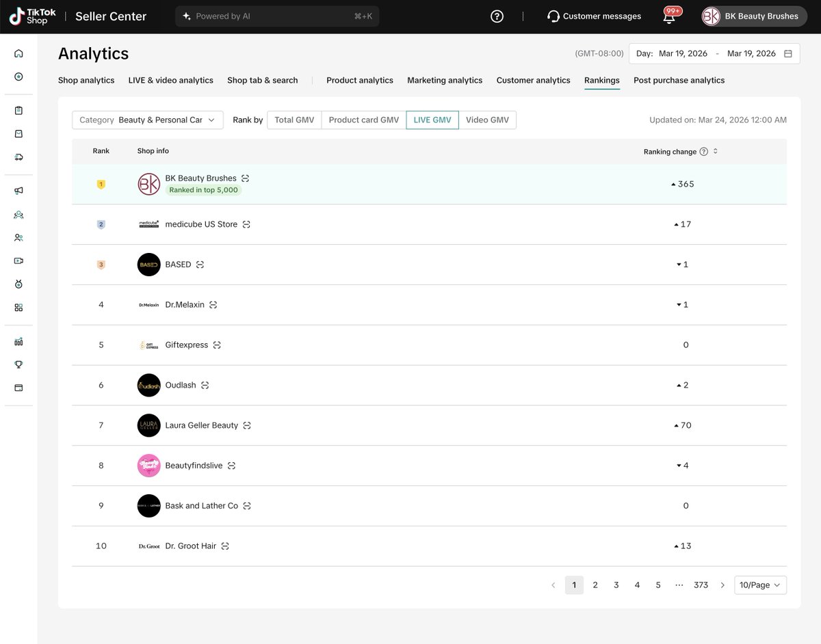The height and width of the screenshot is (644, 821).
Task: Jump to last page 373
Action: (x=701, y=585)
